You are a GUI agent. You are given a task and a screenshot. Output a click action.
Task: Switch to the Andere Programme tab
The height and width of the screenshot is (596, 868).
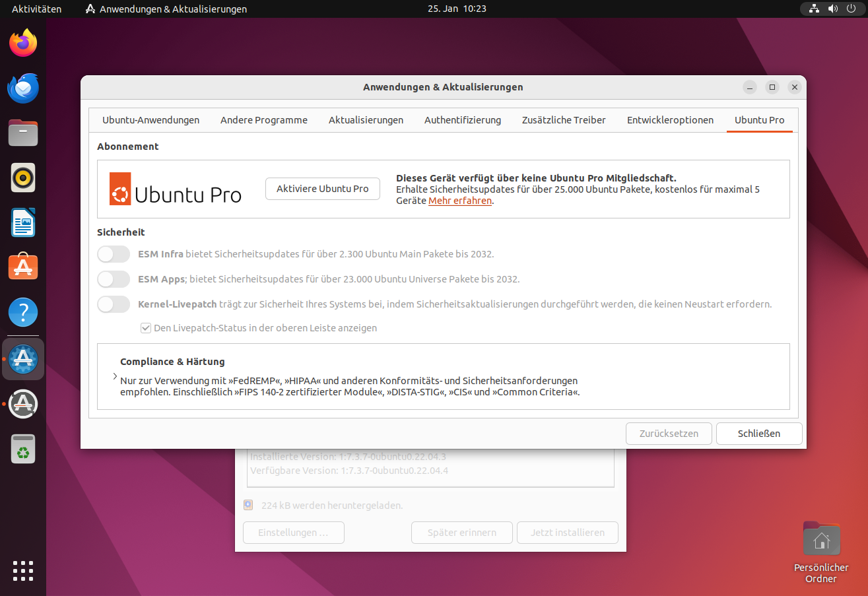[264, 120]
